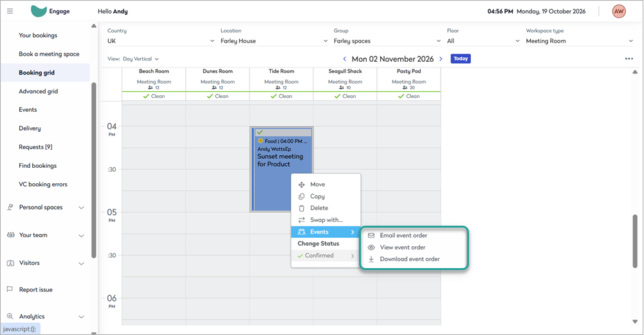644x335 pixels.
Task: Select Copy in the context menu
Action: 326,196
